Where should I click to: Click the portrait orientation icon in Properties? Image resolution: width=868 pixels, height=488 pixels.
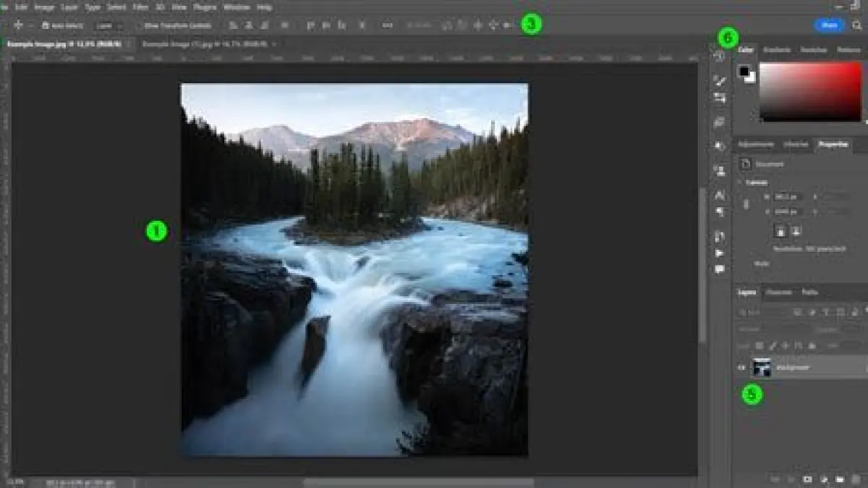tap(780, 231)
